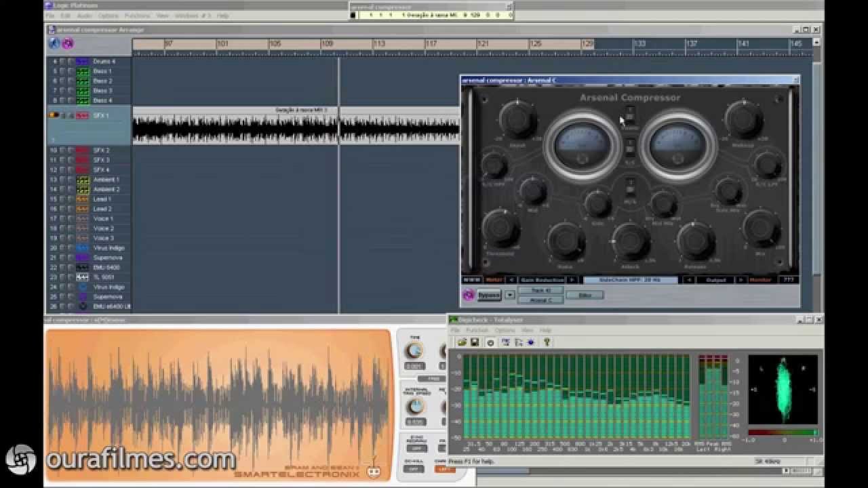The height and width of the screenshot is (488, 868).
Task: Open the Functions menu in Logic Platinum
Action: [138, 15]
